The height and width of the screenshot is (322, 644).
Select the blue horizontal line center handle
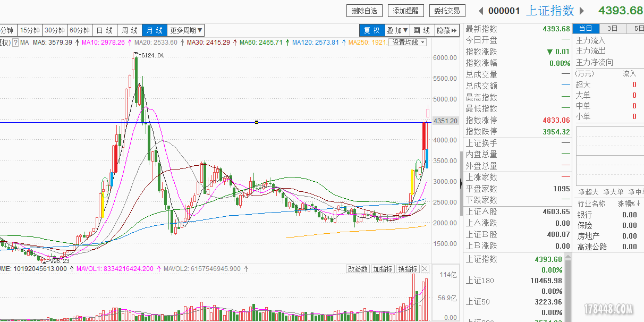pos(257,122)
